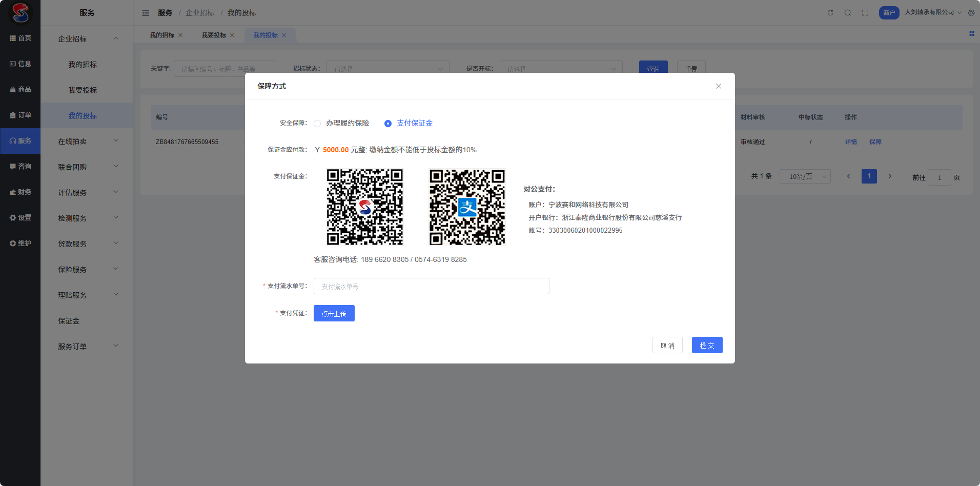The height and width of the screenshot is (486, 980).
Task: Select 办理履约保险 radio option
Action: pyautogui.click(x=317, y=124)
